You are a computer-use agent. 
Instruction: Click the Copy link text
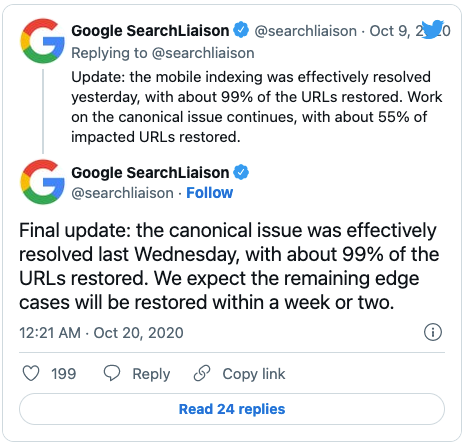click(254, 374)
